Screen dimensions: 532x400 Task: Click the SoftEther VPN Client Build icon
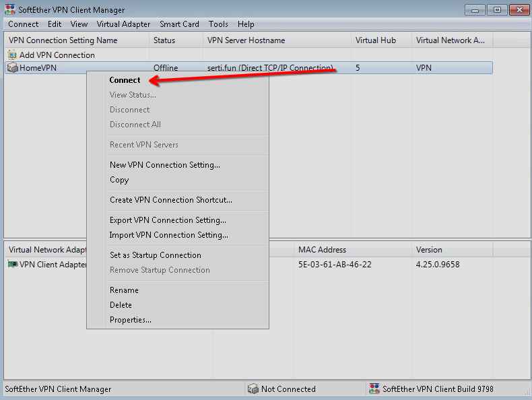click(x=374, y=389)
